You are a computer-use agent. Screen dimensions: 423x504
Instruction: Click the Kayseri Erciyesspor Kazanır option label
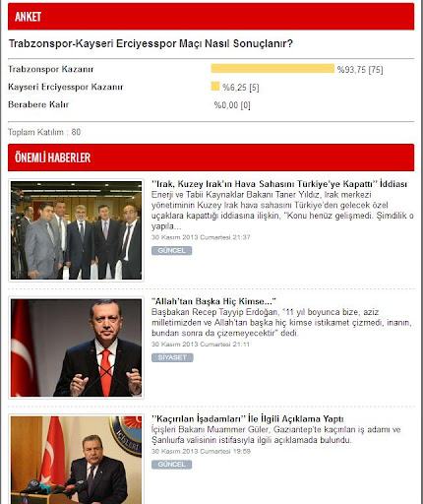tap(65, 87)
